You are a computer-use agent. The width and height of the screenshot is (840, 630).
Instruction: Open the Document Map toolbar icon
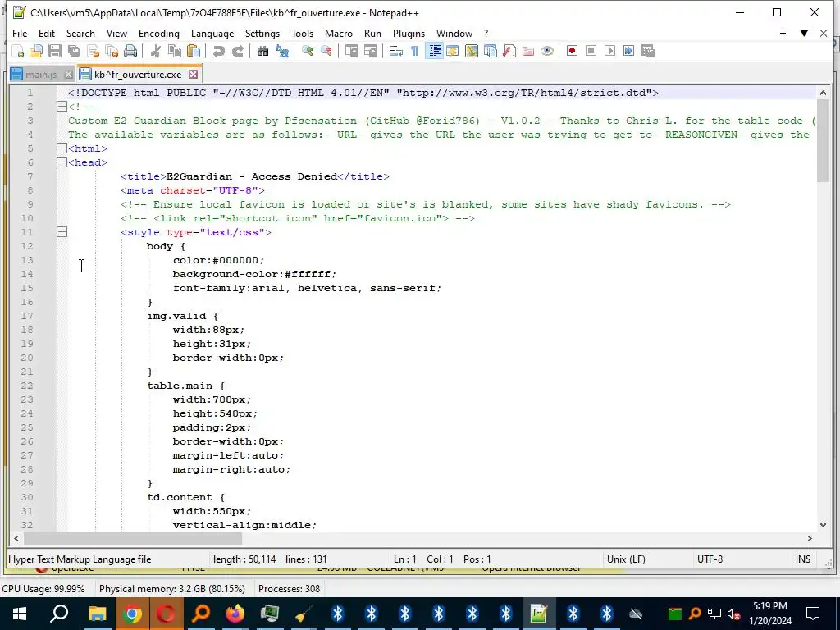[x=472, y=51]
